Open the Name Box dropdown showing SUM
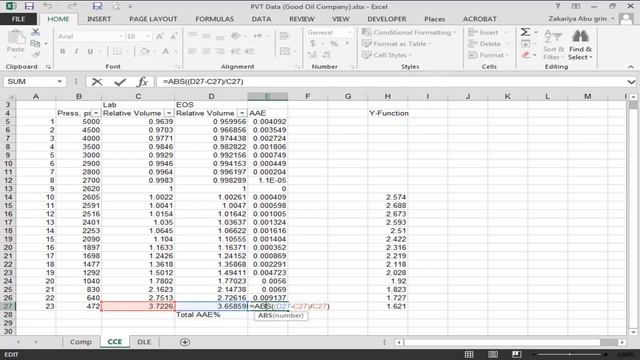 coord(60,82)
